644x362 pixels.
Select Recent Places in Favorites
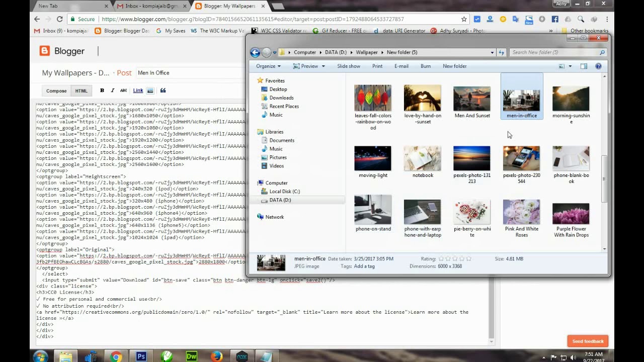click(284, 107)
